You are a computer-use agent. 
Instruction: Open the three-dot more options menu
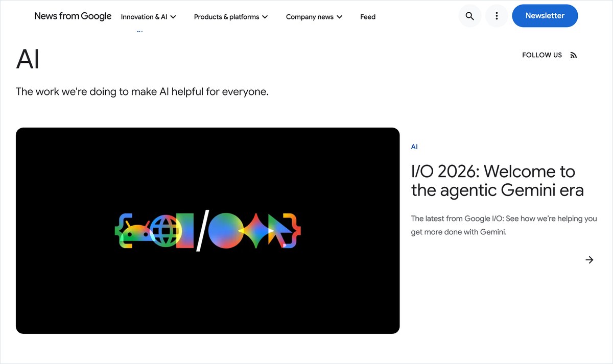(x=497, y=16)
